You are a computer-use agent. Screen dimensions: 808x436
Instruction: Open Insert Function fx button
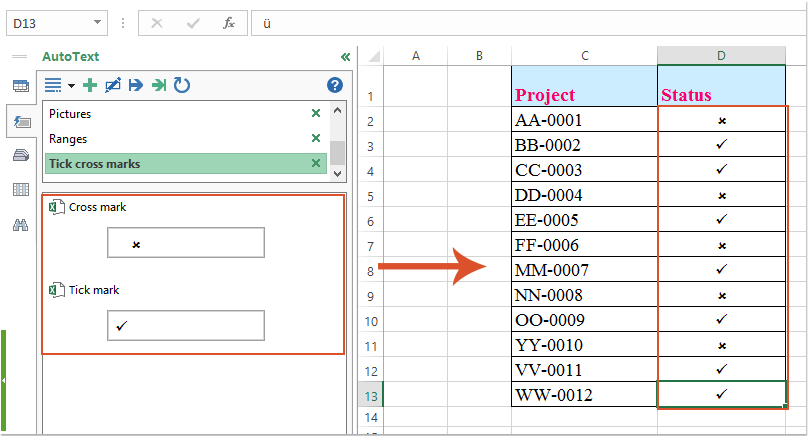click(229, 23)
